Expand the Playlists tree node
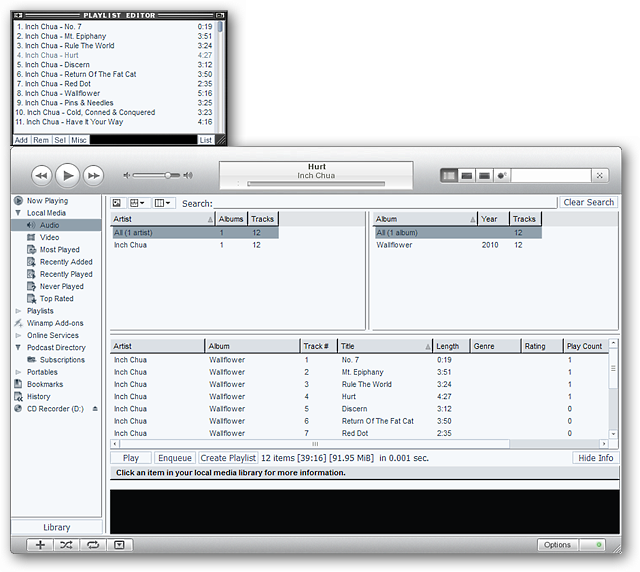Screen dimensions: 640x572 (x=18, y=311)
